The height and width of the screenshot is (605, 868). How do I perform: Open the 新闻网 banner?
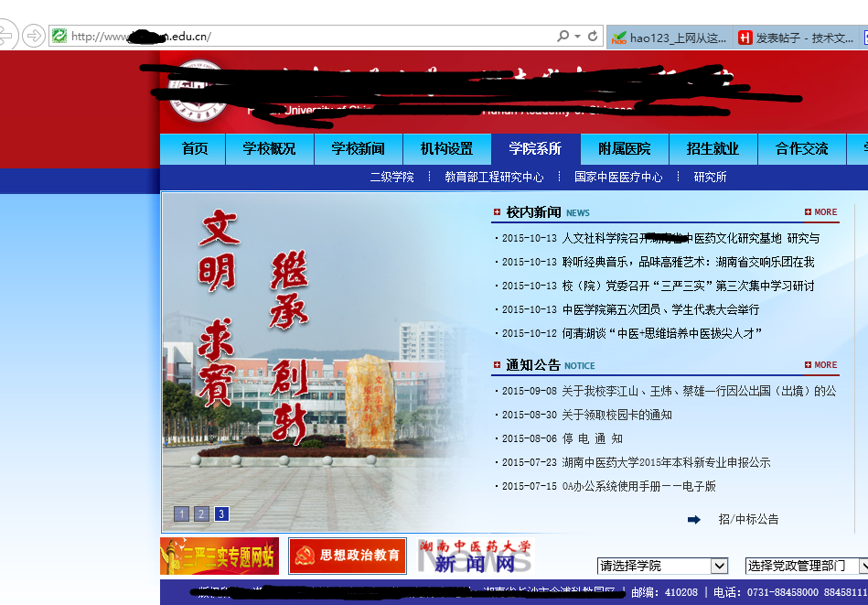point(475,556)
